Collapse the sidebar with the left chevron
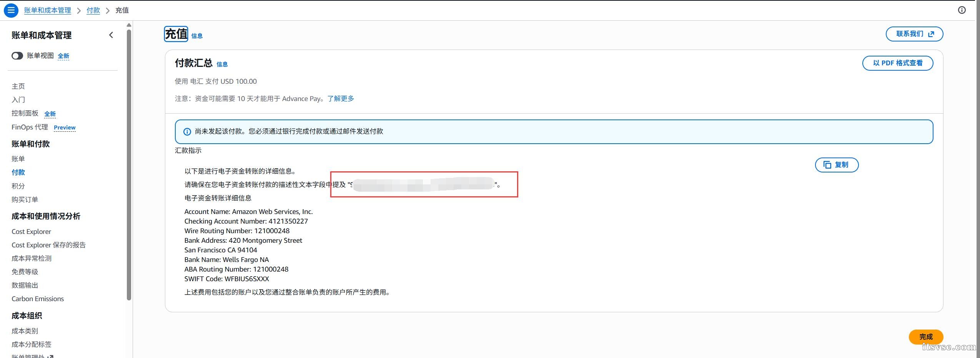Viewport: 980px width, 358px height. click(x=111, y=35)
